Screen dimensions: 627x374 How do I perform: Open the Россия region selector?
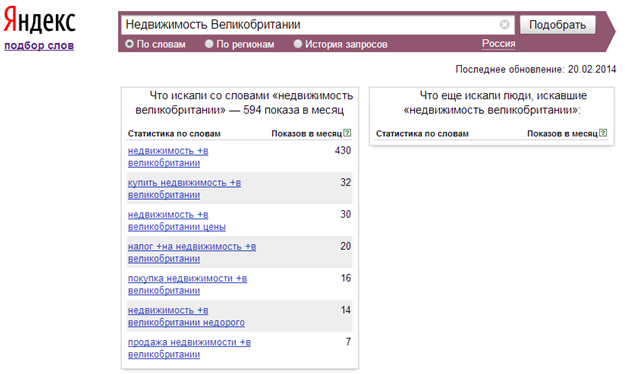click(498, 44)
